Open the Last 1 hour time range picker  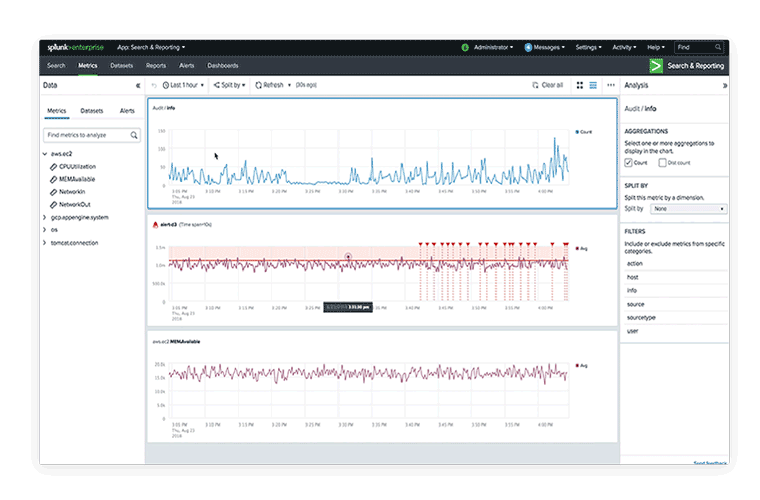[183, 86]
